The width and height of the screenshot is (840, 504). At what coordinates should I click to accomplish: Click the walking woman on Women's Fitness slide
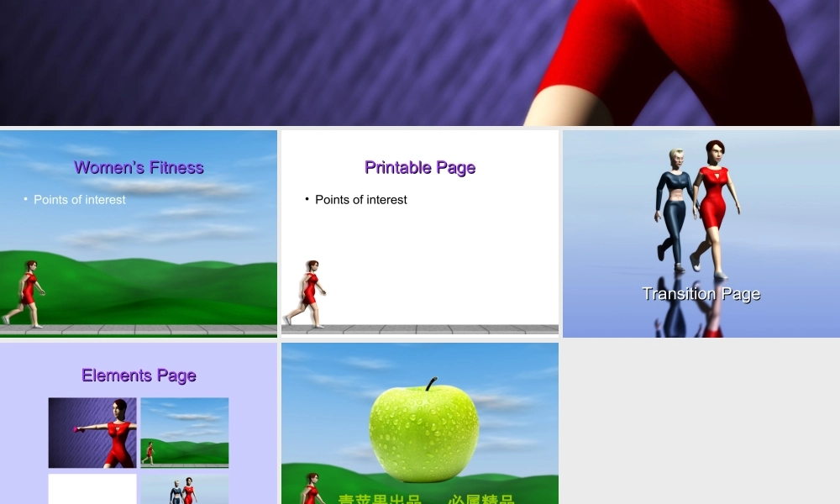(27, 294)
